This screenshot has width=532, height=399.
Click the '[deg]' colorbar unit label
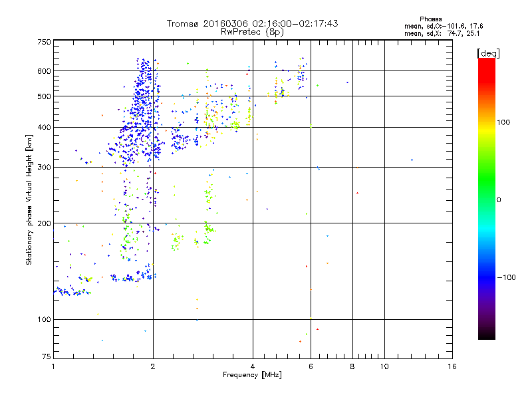[488, 53]
